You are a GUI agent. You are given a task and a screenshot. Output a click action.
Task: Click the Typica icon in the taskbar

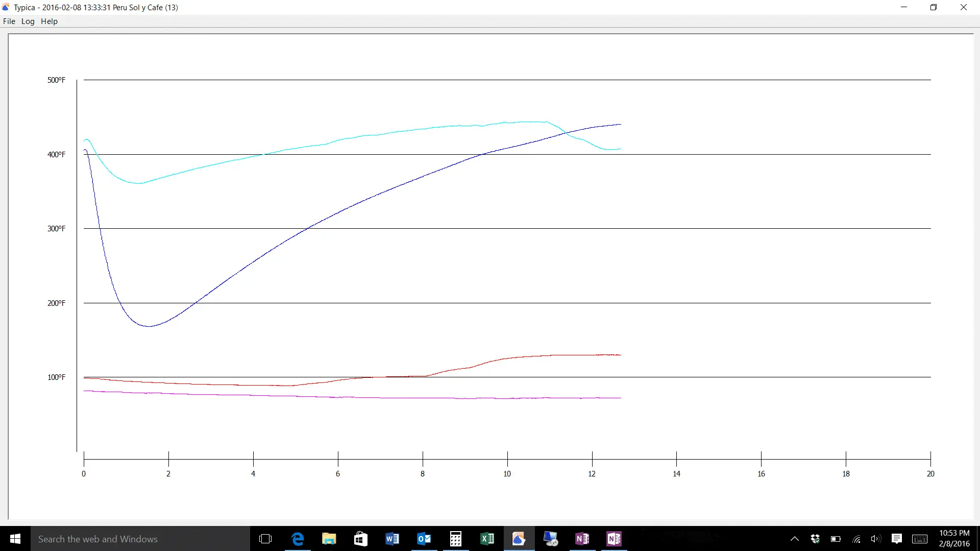519,539
